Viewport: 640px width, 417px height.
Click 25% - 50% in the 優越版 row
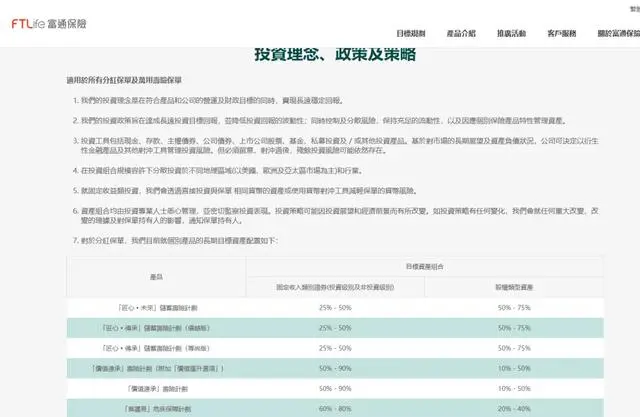tap(335, 328)
